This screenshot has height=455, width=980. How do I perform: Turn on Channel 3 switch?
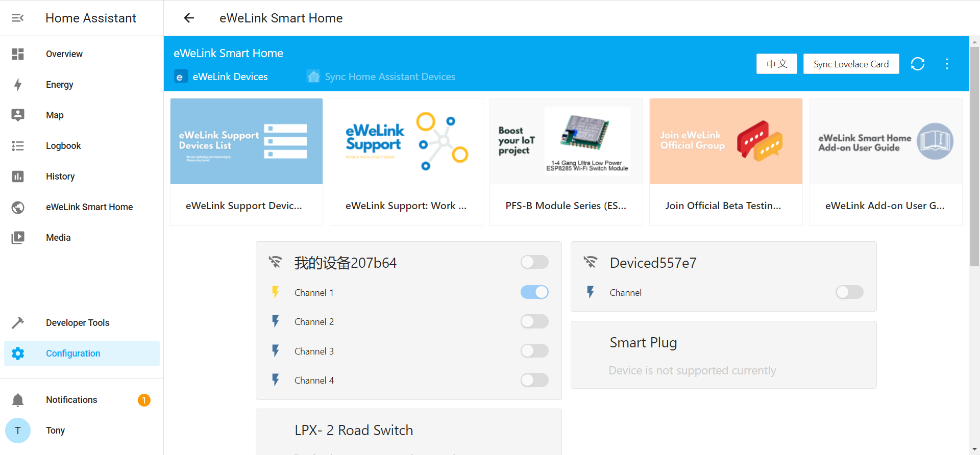[534, 351]
